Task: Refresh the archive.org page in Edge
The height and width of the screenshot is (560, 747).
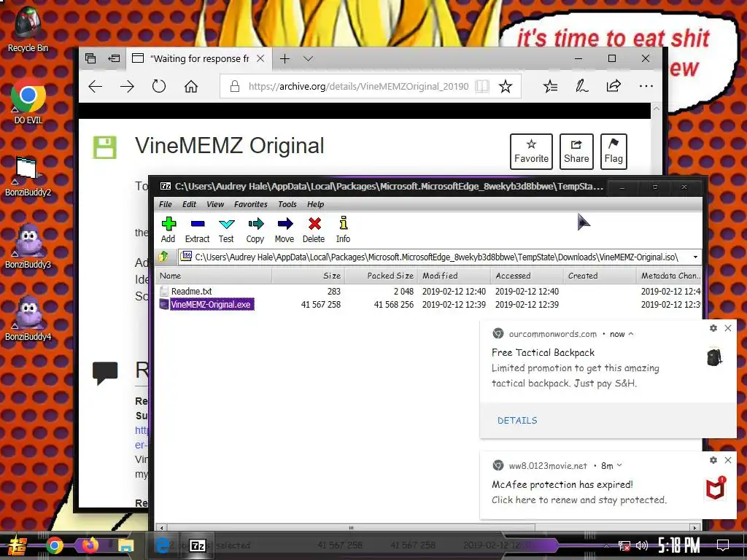Action: click(x=158, y=86)
